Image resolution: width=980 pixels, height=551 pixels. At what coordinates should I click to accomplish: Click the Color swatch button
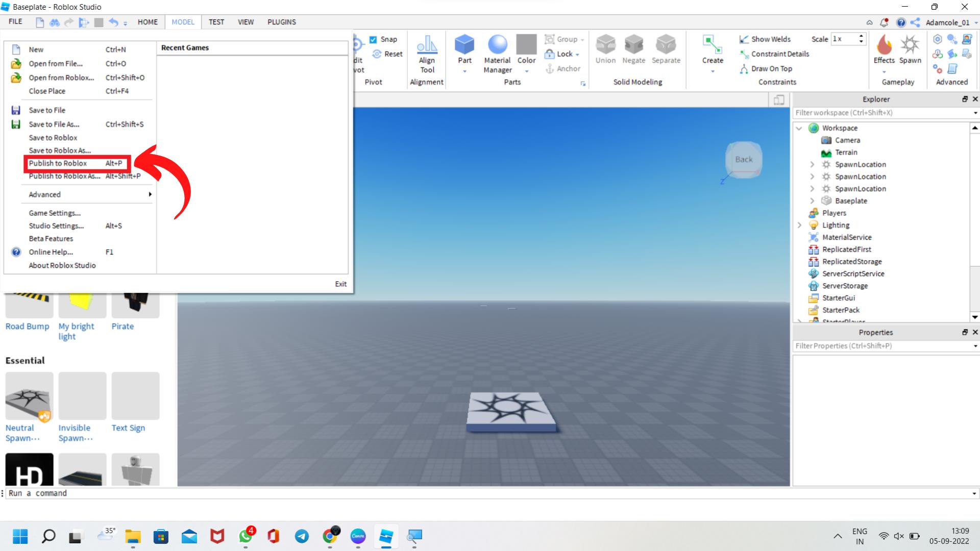tap(526, 44)
